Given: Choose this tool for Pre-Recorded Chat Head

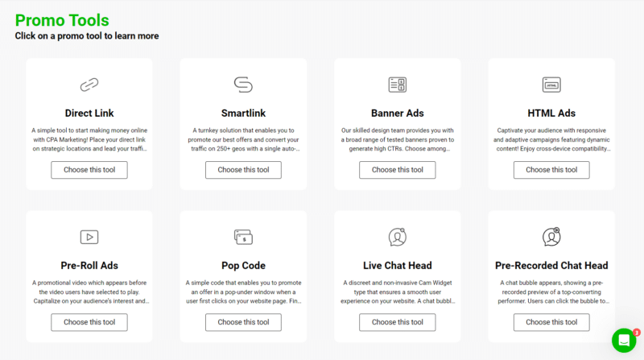Looking at the screenshot, I should point(551,322).
